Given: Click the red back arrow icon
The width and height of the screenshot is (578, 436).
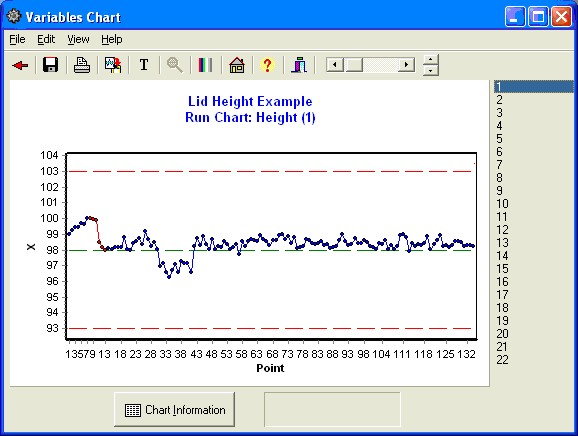Looking at the screenshot, I should point(20,66).
